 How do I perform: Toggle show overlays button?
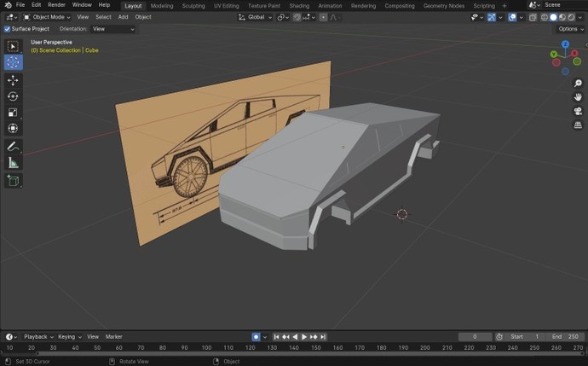tap(512, 17)
